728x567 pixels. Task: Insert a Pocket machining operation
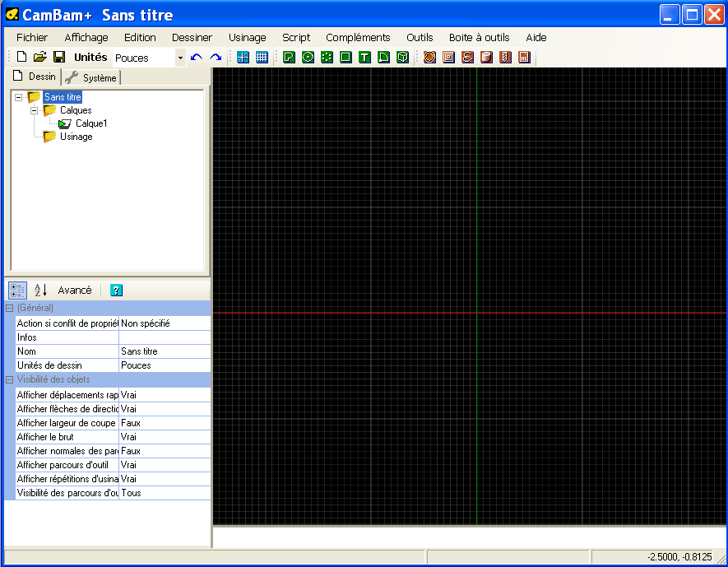pos(448,57)
